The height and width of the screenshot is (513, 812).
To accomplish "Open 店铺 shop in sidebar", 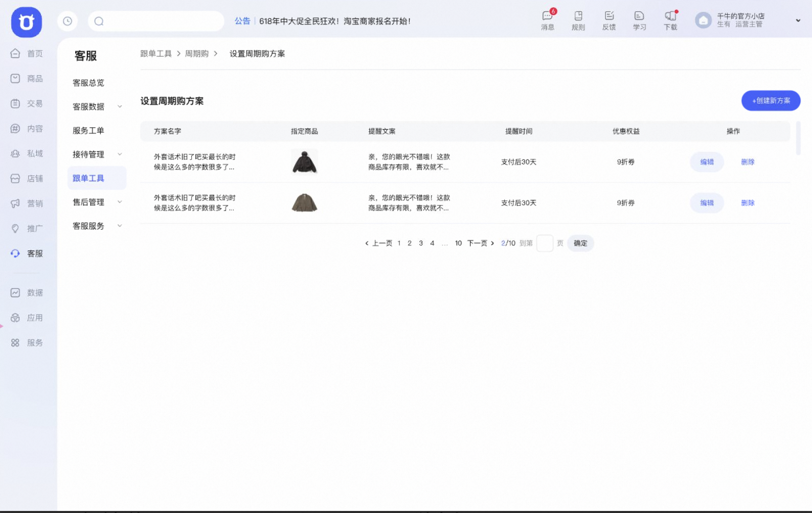I will click(27, 178).
